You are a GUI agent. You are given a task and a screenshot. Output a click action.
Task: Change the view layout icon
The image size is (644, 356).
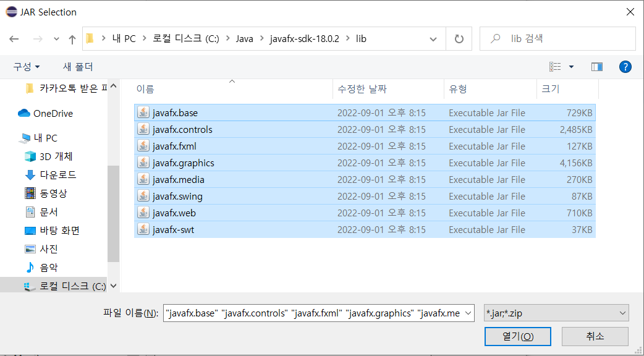[x=555, y=67]
